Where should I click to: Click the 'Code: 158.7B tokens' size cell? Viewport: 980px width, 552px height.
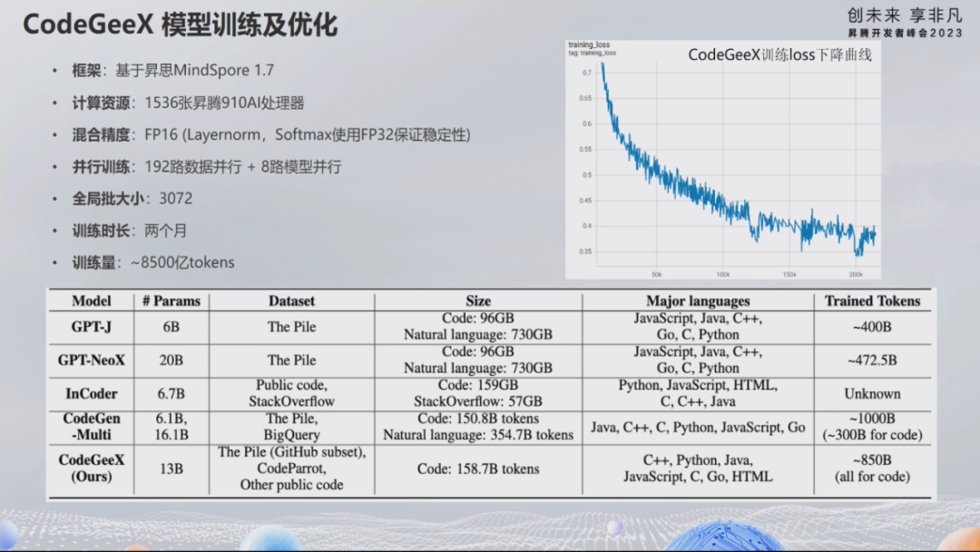click(x=478, y=468)
